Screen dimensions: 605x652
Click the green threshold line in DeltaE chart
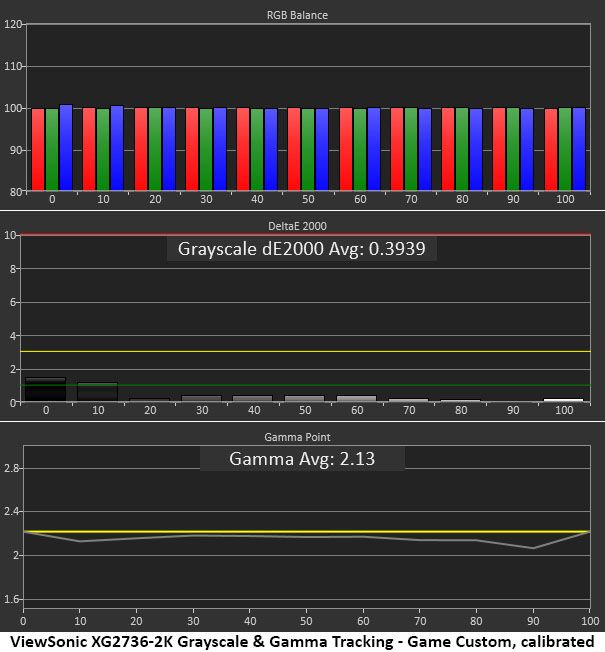[x=306, y=385]
